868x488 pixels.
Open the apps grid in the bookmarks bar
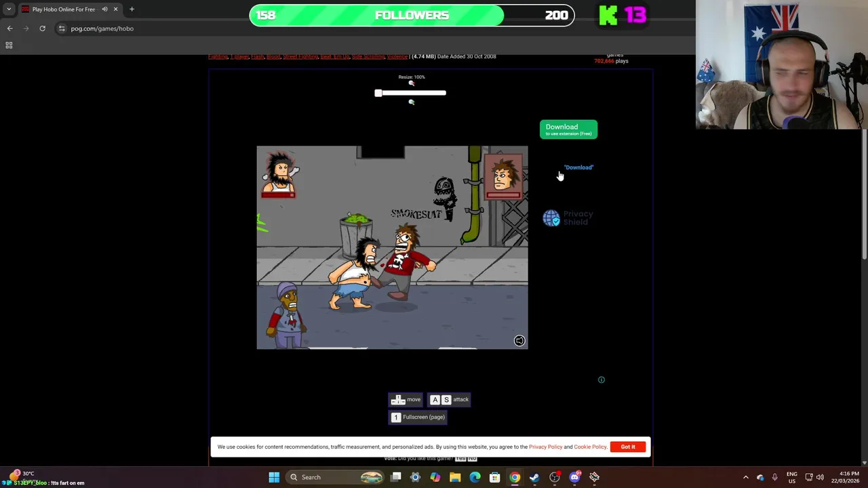coord(9,45)
